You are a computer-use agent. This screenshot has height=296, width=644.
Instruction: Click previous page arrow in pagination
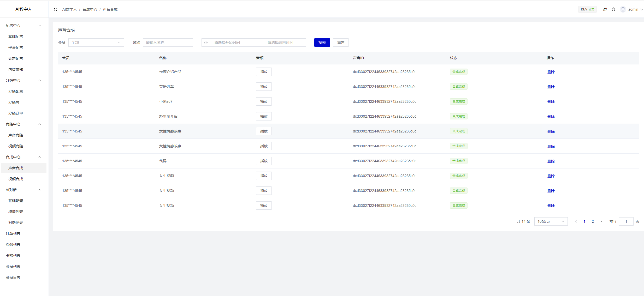(x=576, y=221)
